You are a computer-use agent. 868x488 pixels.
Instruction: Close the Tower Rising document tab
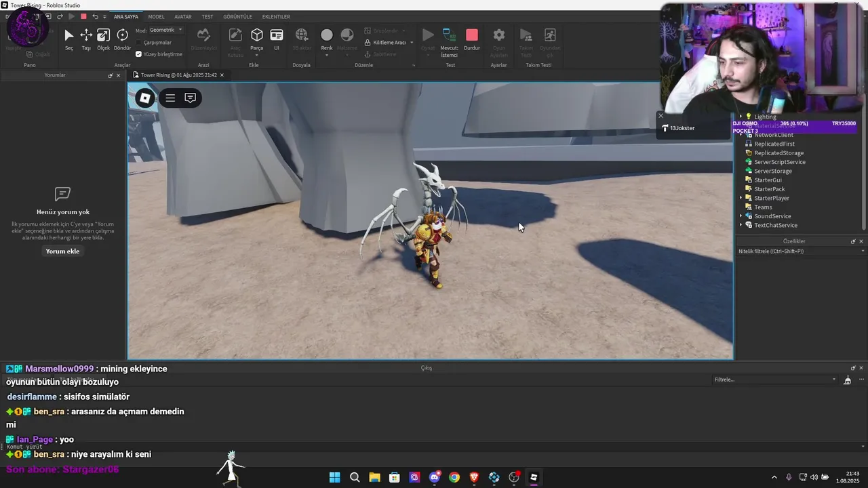(x=222, y=75)
